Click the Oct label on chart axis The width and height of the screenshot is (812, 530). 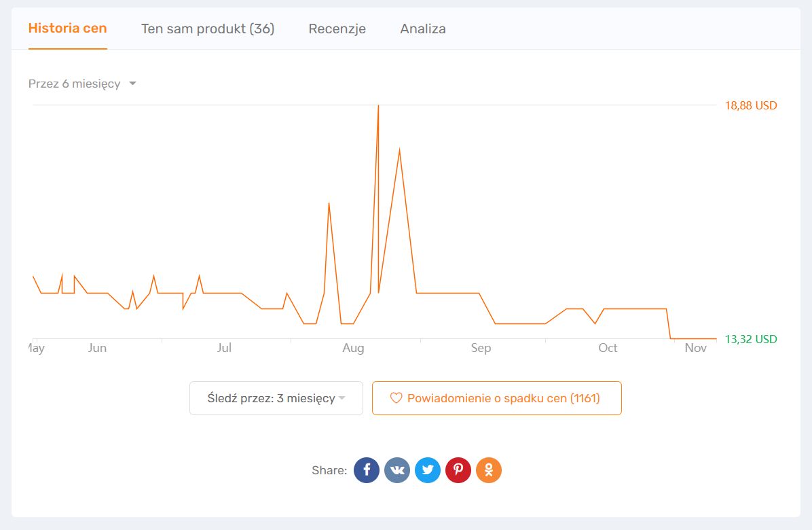tap(608, 348)
